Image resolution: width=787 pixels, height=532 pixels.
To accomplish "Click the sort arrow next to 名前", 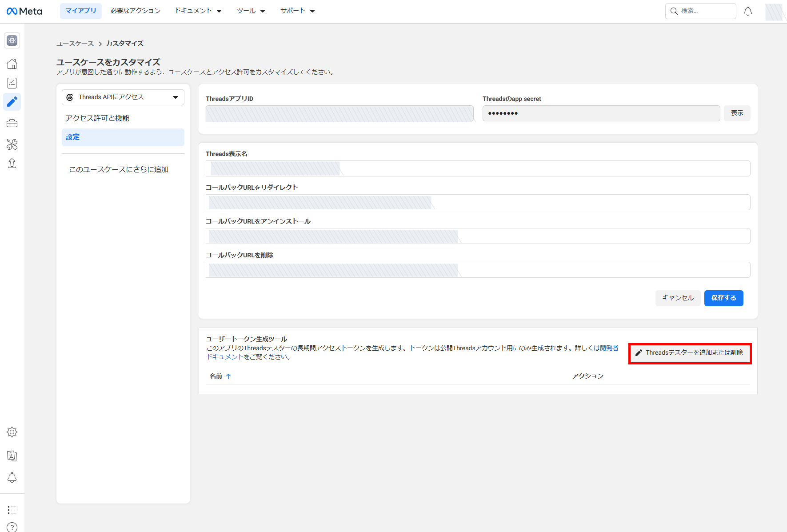I will [228, 376].
